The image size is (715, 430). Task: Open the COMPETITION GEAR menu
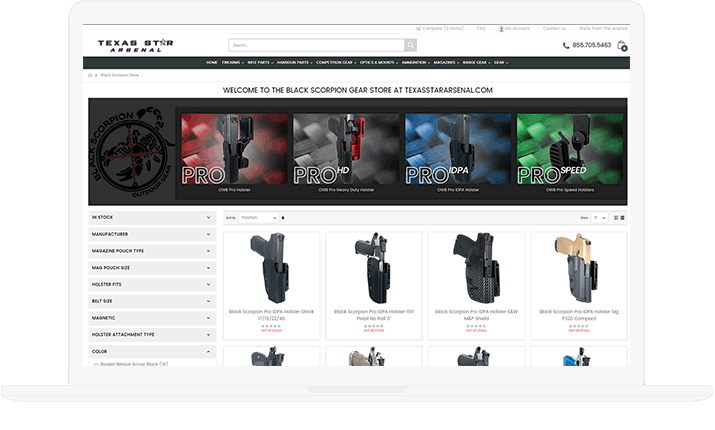tap(336, 62)
